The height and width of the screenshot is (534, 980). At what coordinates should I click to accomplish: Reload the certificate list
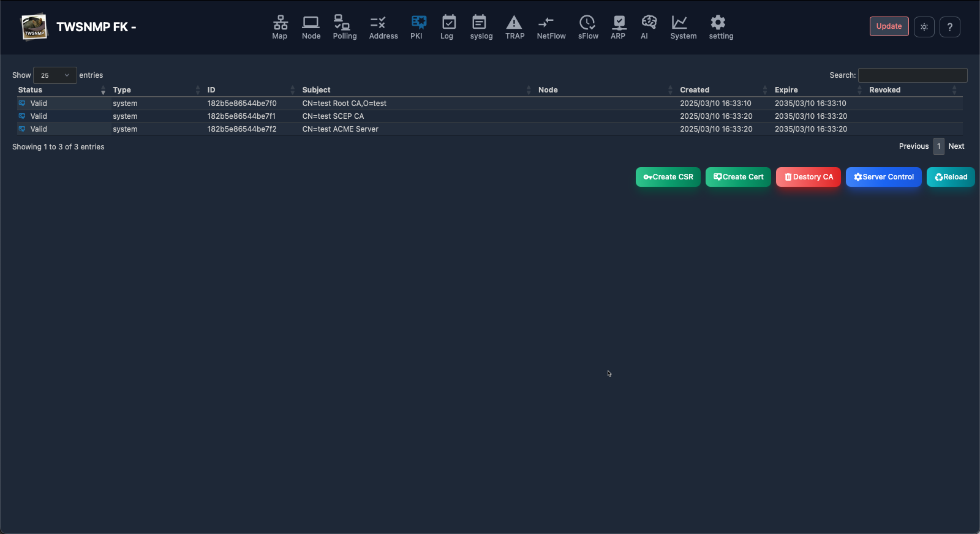click(x=951, y=177)
